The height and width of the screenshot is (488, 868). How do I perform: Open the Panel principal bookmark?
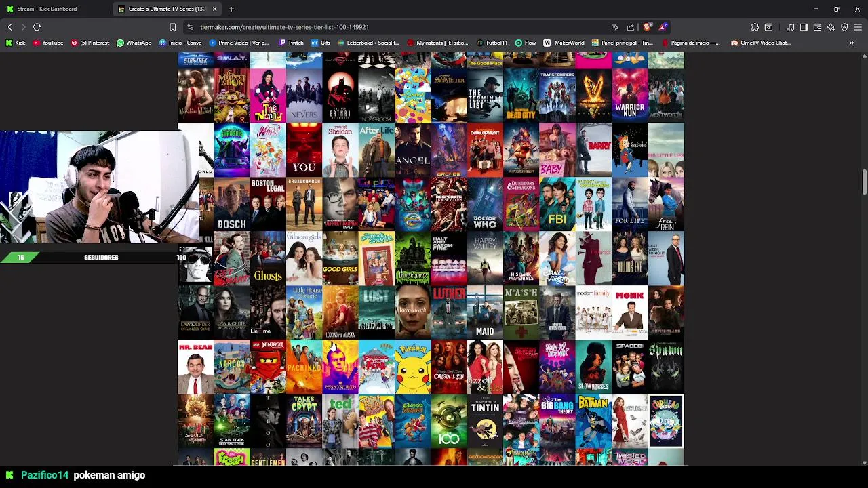point(623,43)
